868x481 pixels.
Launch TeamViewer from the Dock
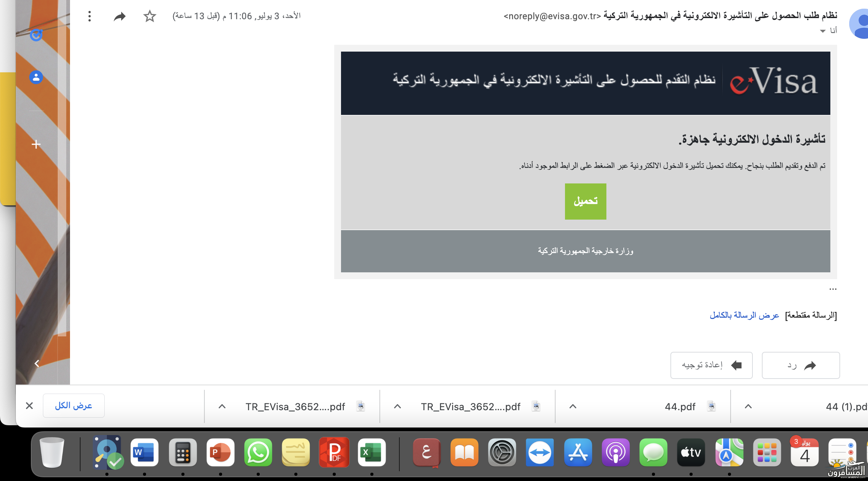pos(540,452)
